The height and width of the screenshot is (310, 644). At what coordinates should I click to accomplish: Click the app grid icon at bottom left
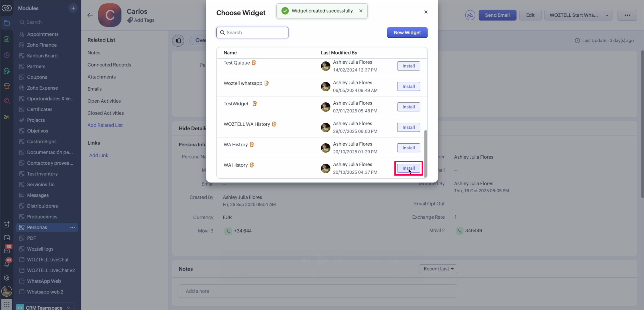[7, 304]
